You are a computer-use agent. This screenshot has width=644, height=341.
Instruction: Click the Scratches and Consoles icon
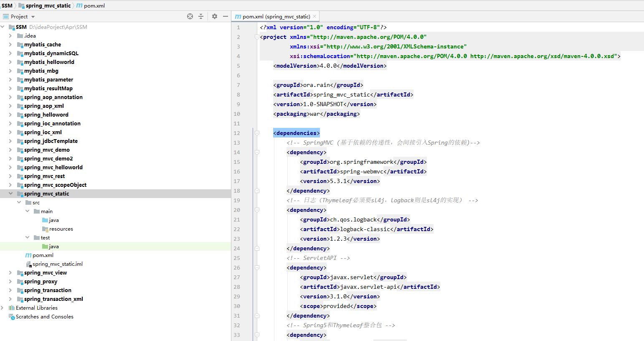[12, 316]
